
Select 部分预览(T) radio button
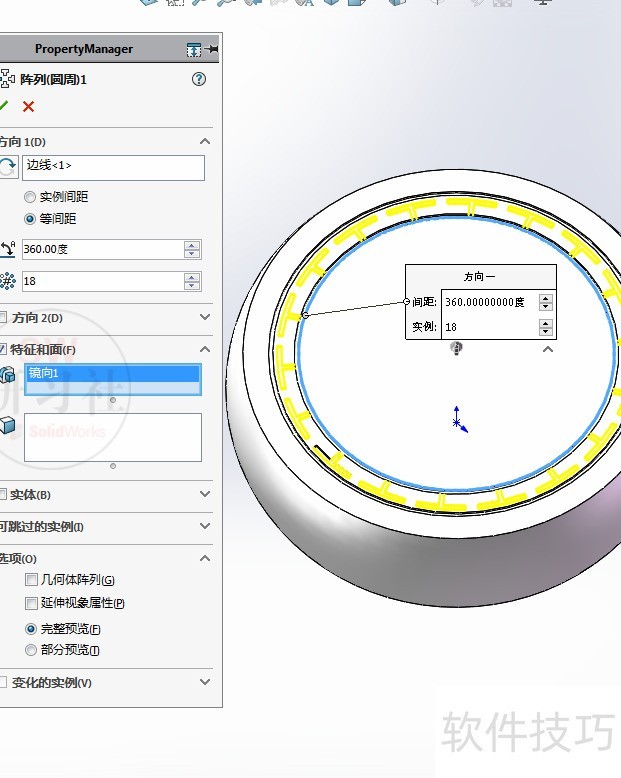tap(31, 650)
